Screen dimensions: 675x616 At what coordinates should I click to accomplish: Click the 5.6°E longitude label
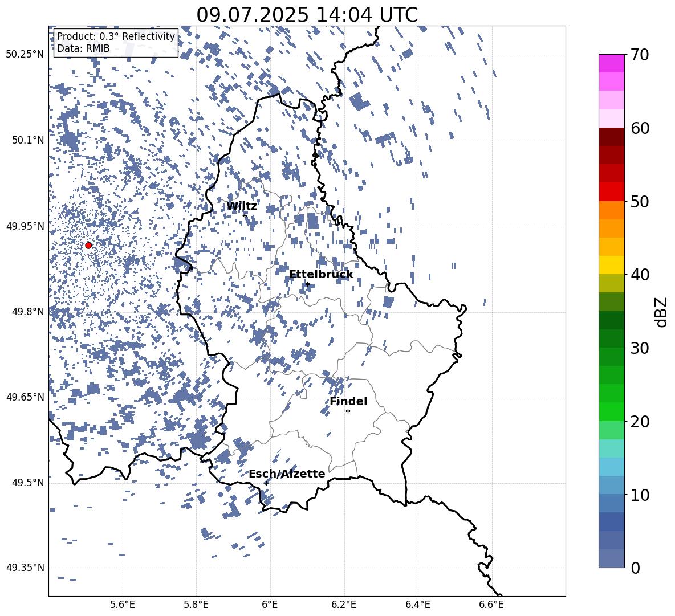pos(123,605)
